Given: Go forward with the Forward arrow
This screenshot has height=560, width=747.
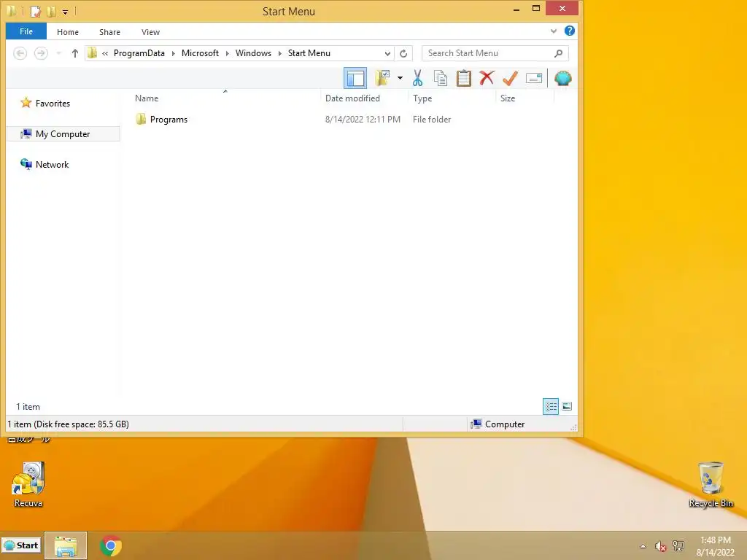Looking at the screenshot, I should coord(41,53).
